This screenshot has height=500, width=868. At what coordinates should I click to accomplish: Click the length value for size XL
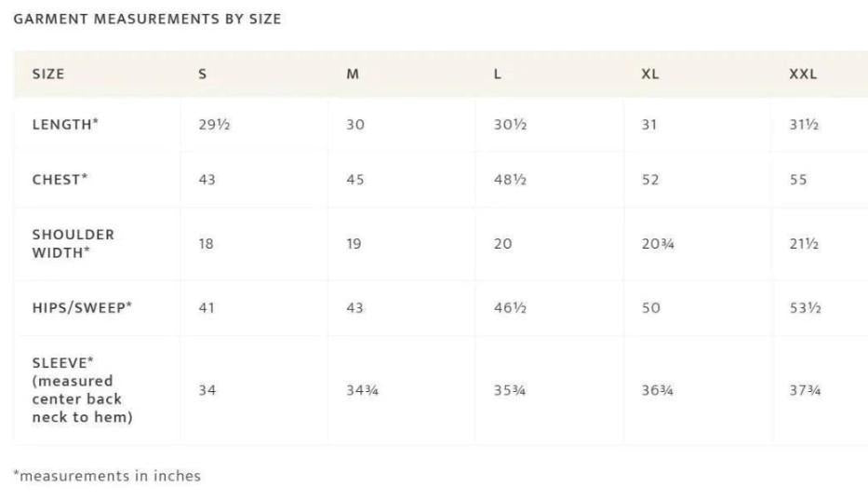pos(649,125)
